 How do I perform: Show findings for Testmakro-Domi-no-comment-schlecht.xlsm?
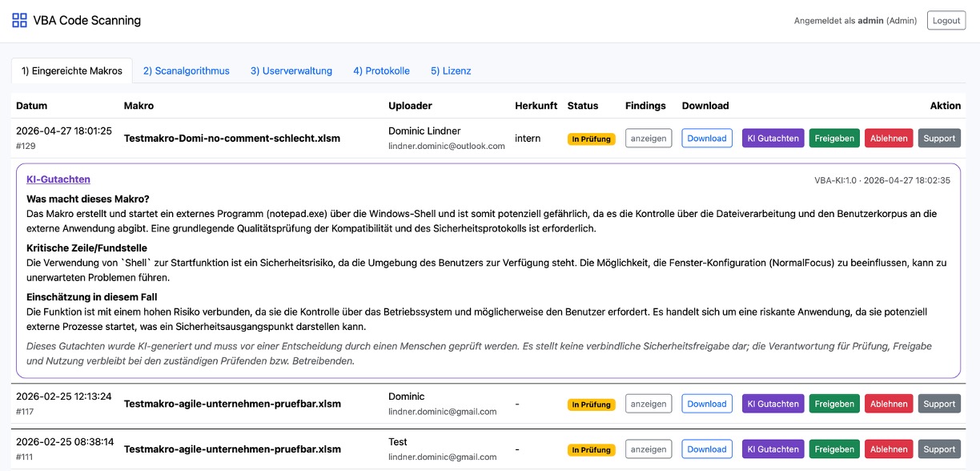(x=648, y=139)
